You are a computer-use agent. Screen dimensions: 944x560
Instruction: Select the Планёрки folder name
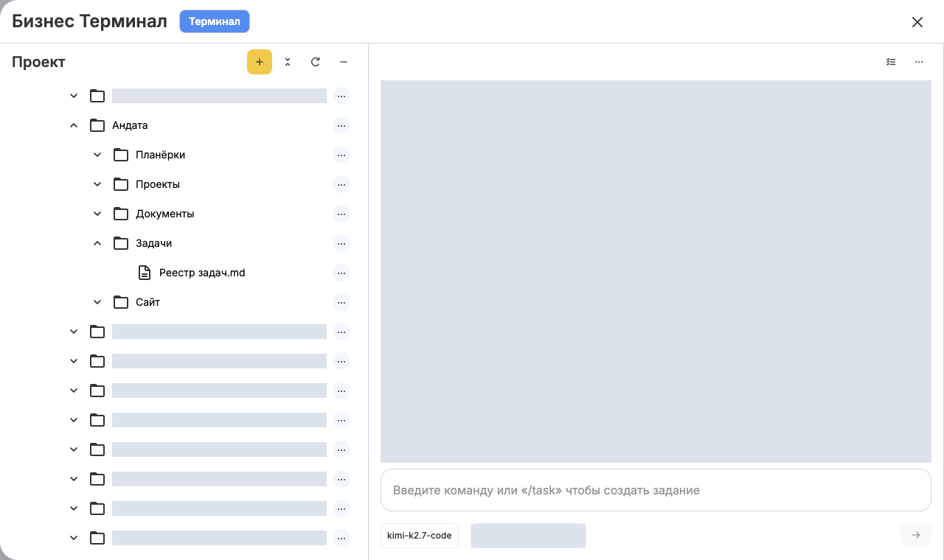tap(161, 155)
